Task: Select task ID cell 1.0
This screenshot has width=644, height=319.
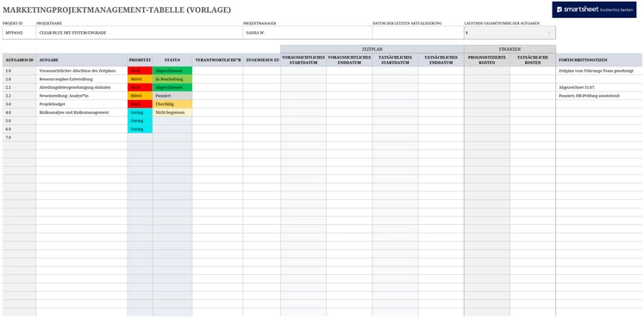Action: [19, 71]
